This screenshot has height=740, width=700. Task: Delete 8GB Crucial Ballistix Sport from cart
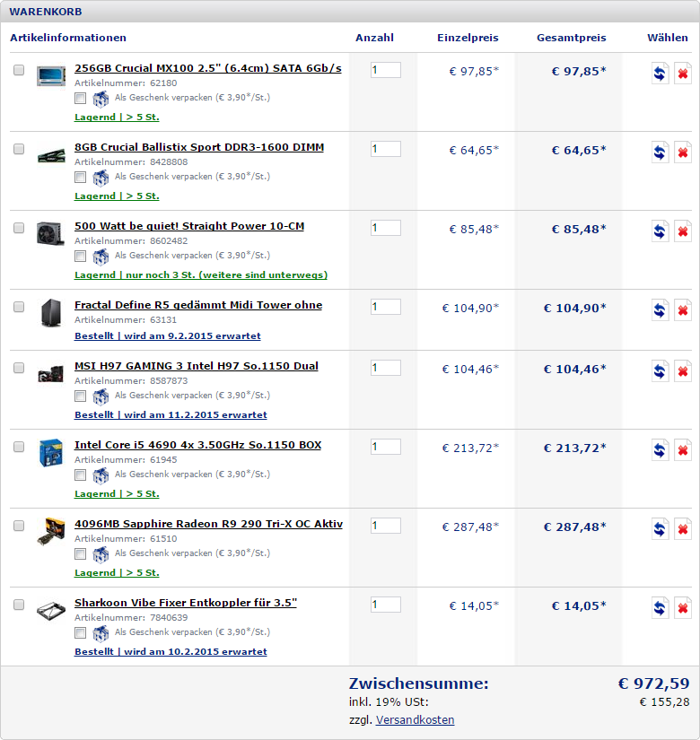coord(683,152)
